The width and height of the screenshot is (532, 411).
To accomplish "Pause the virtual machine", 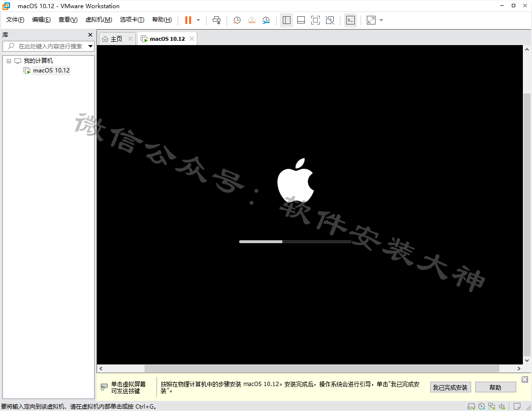I will pos(188,20).
